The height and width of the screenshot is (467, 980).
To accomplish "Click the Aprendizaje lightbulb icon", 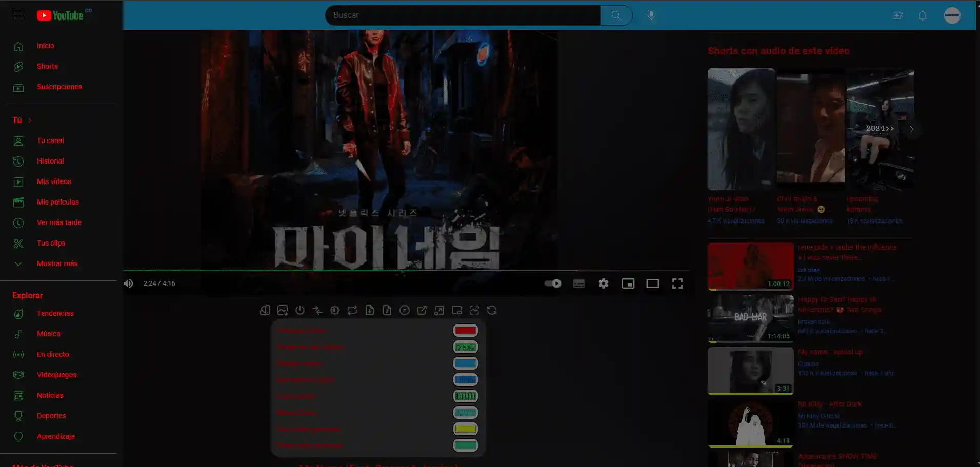I will 18,436.
